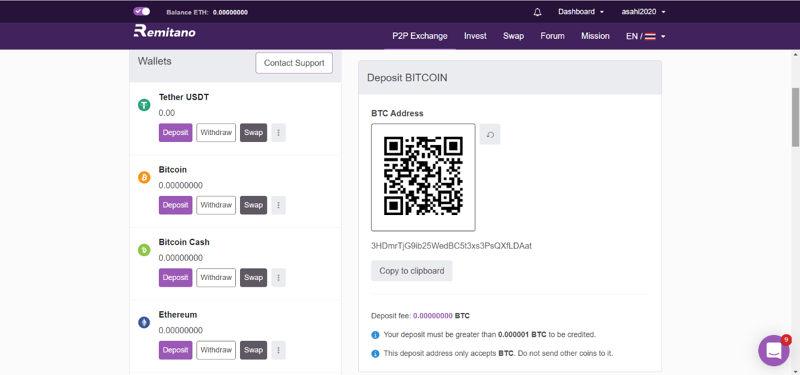Deposit into the Bitcoin wallet
The width and height of the screenshot is (800, 375).
point(176,205)
